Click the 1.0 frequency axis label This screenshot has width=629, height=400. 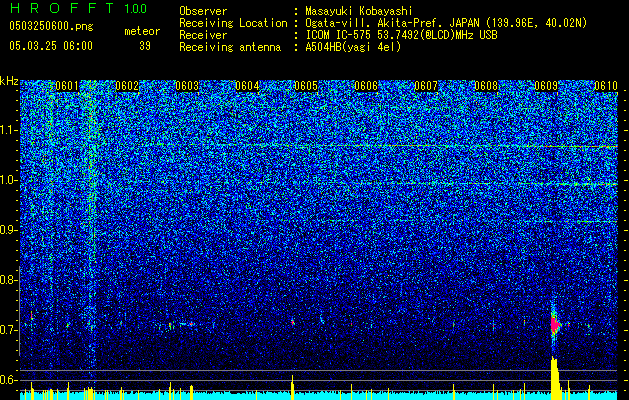[8, 180]
